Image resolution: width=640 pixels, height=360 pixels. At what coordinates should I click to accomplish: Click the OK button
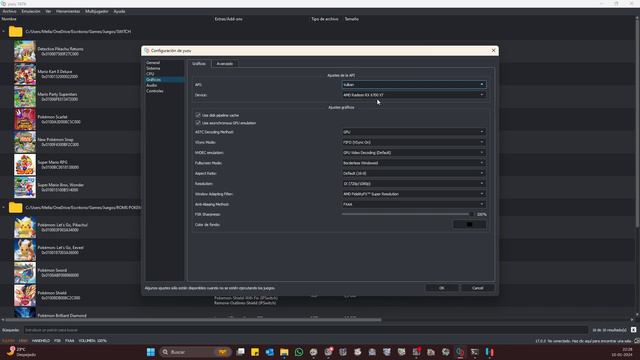(442, 288)
